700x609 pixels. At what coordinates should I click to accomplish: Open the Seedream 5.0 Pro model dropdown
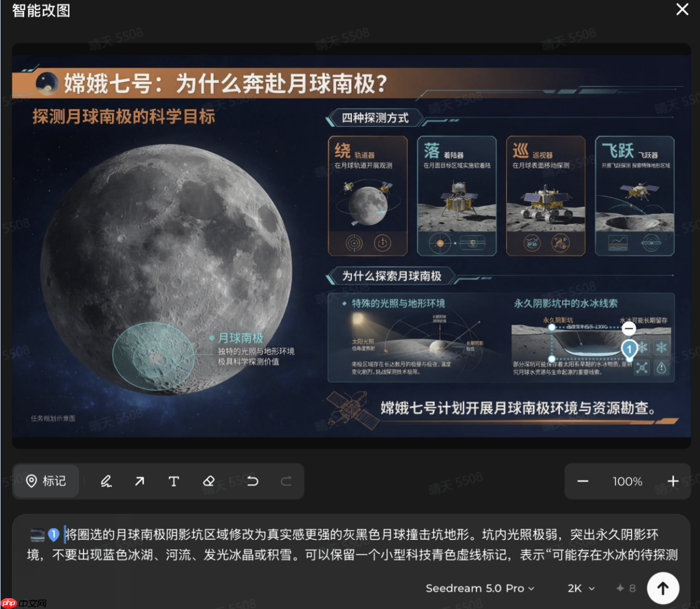480,588
